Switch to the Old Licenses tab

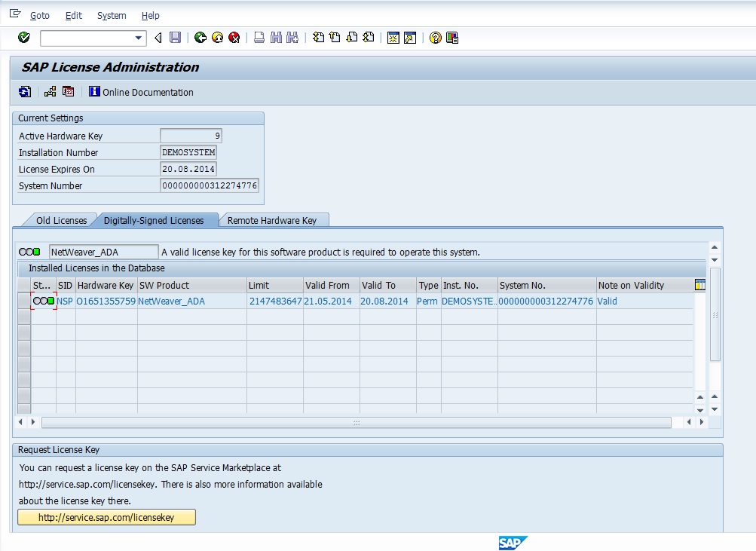[x=61, y=220]
